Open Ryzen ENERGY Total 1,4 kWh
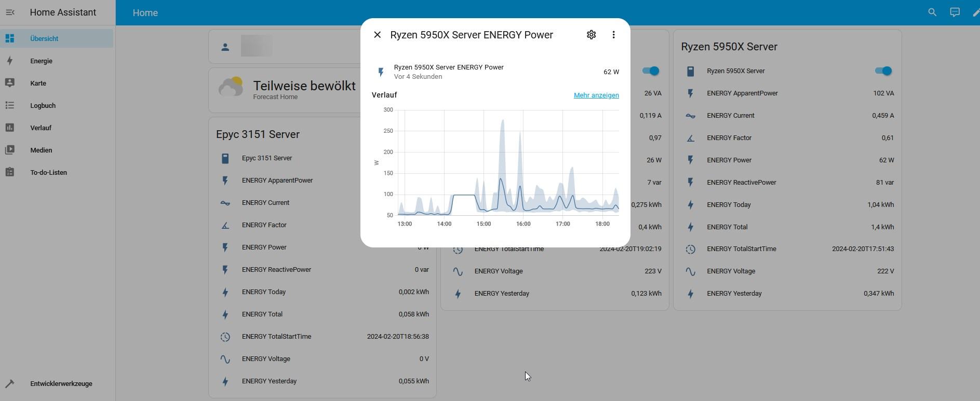 [x=787, y=227]
